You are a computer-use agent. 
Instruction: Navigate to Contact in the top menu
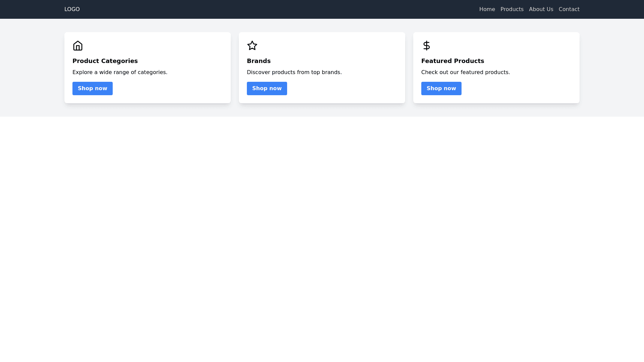pyautogui.click(x=569, y=9)
